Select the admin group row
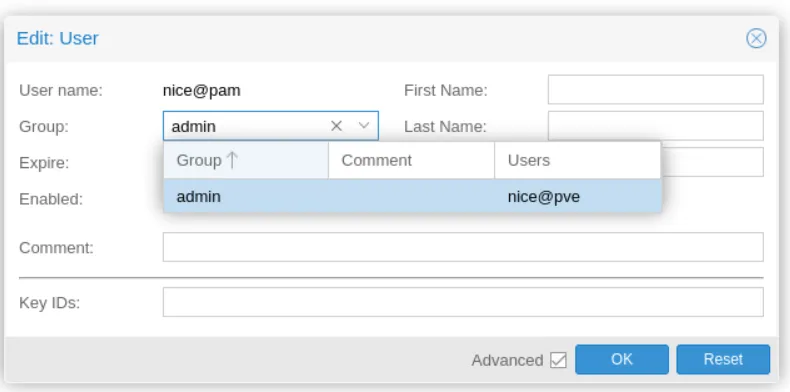Viewport: 790px width, 392px height. [x=412, y=196]
